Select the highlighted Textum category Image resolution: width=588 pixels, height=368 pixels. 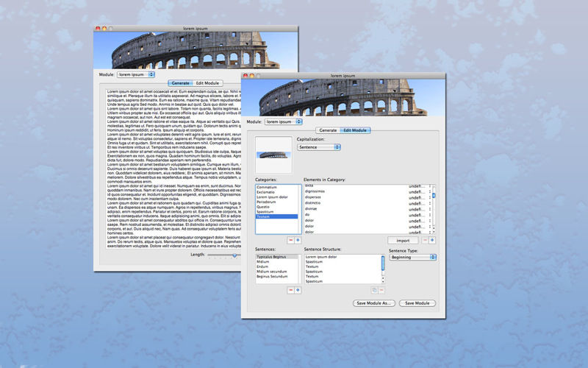point(277,216)
